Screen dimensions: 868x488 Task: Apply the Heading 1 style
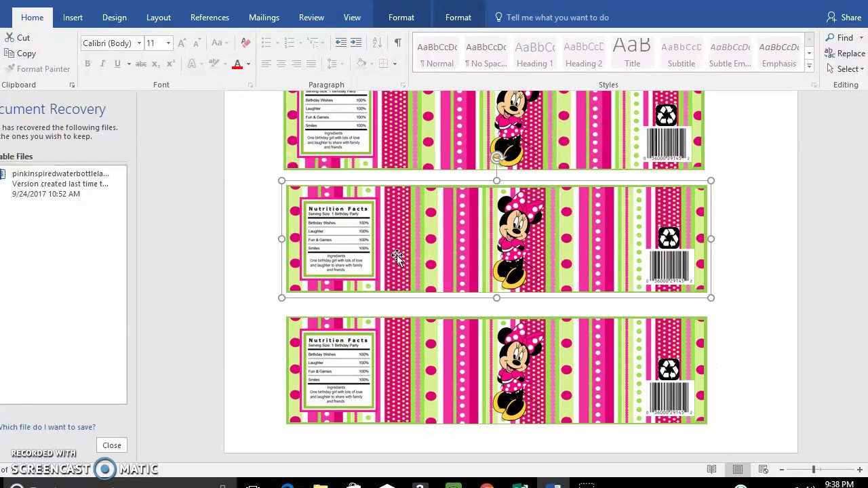click(x=534, y=53)
